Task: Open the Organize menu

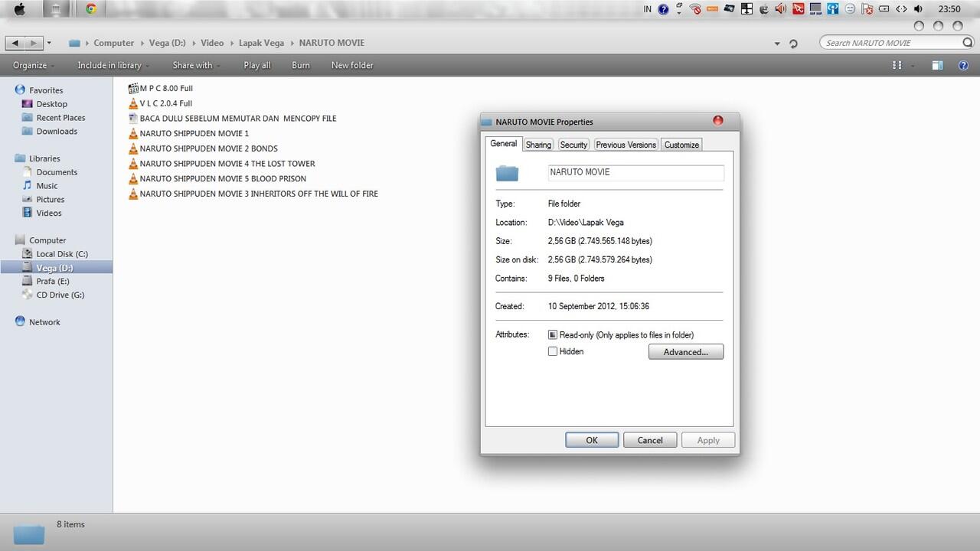Action: (x=33, y=65)
